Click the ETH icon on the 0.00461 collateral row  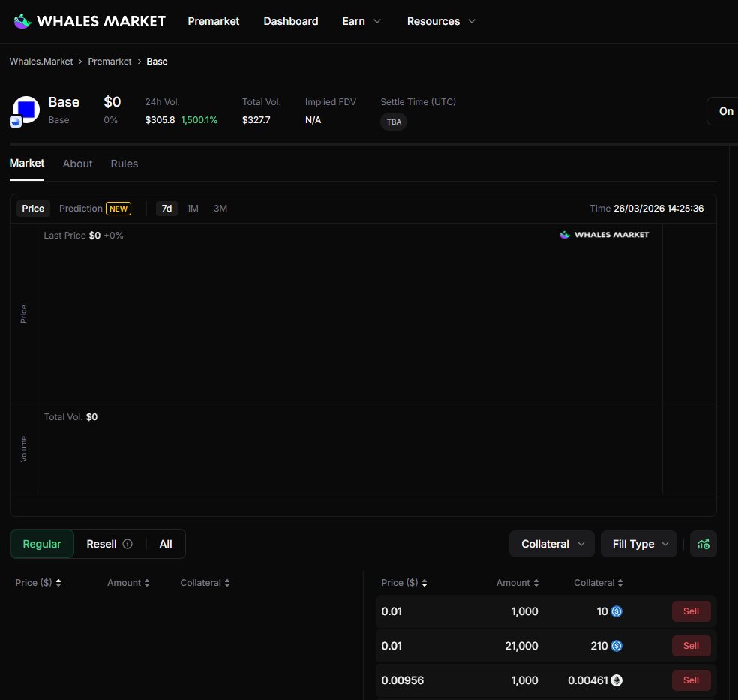point(616,680)
